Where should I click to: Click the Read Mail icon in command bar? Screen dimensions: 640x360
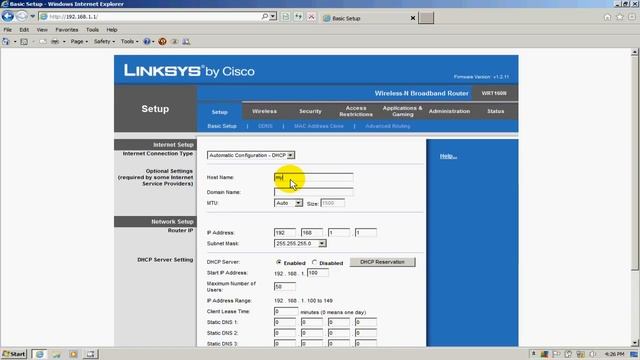click(x=43, y=42)
